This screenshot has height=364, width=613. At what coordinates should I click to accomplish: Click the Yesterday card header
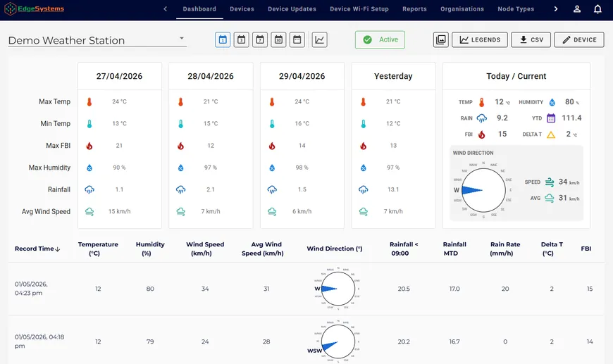393,76
